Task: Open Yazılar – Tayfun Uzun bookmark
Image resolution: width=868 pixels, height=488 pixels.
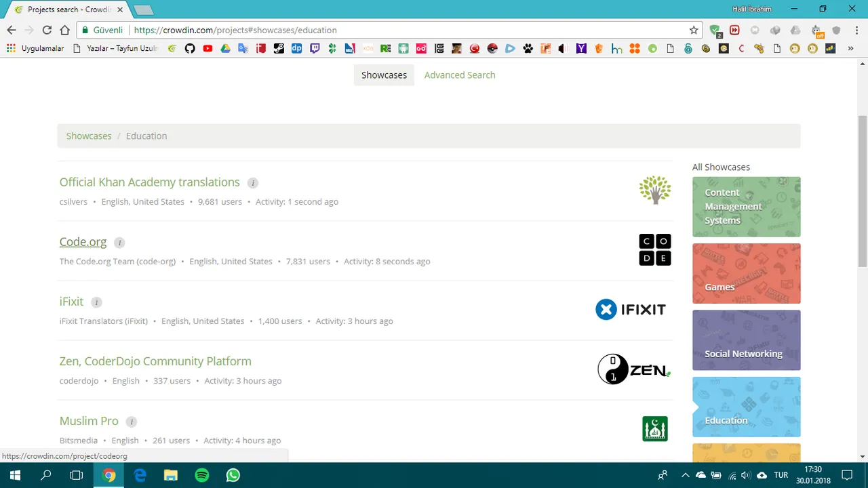Action: (x=116, y=49)
